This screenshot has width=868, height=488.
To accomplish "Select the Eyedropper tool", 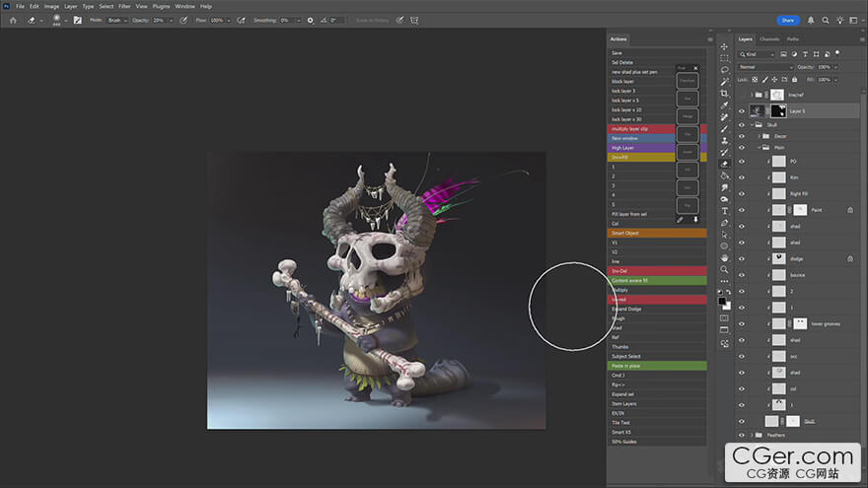I will [x=724, y=105].
